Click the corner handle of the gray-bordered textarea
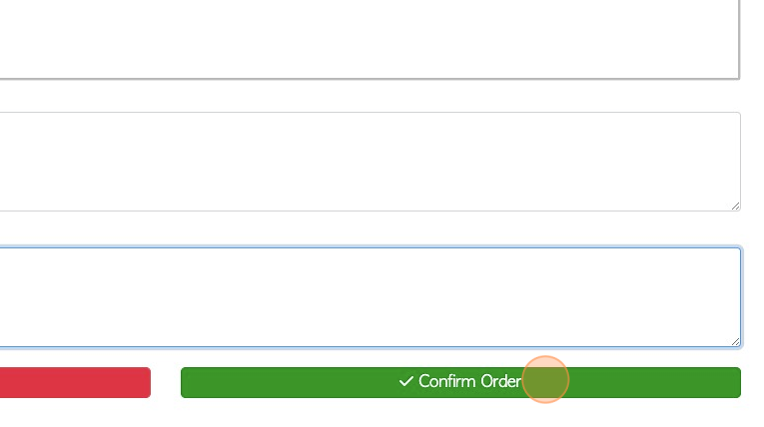 [x=735, y=206]
